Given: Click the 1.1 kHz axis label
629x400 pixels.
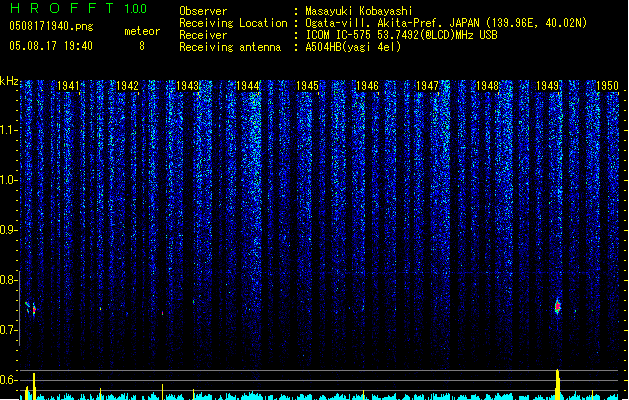Looking at the screenshot, I should [8, 130].
